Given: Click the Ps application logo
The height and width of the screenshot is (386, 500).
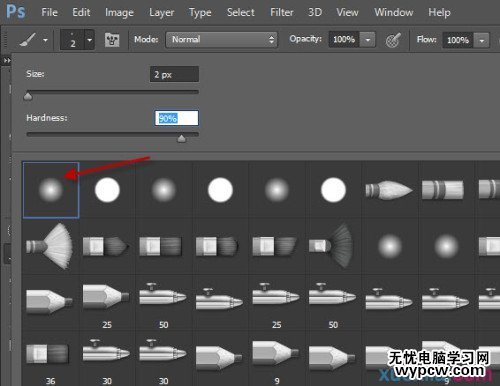Looking at the screenshot, I should [16, 12].
